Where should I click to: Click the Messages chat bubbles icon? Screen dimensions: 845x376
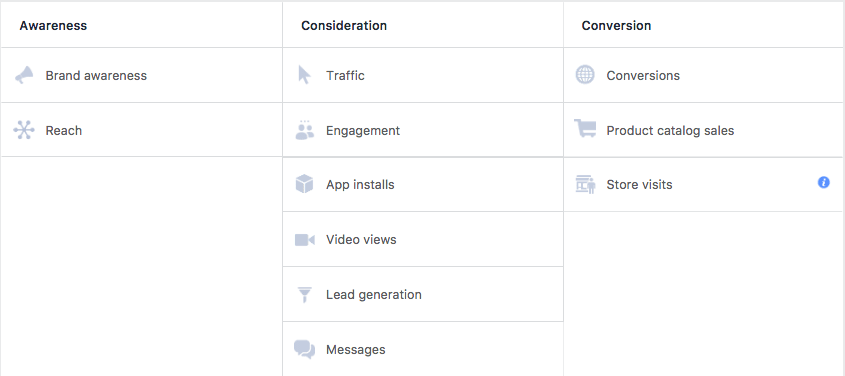304,350
